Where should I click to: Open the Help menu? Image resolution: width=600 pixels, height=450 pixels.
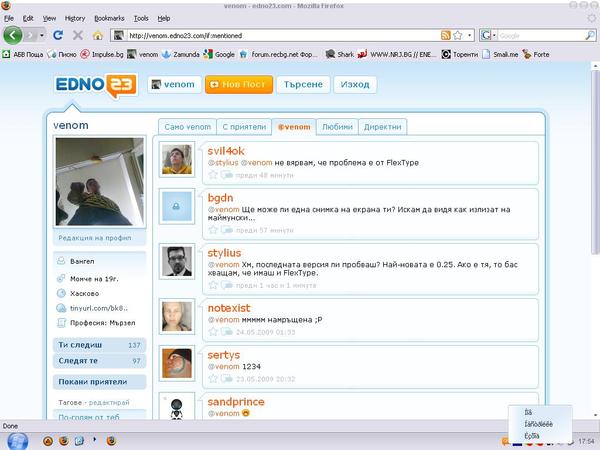click(164, 18)
